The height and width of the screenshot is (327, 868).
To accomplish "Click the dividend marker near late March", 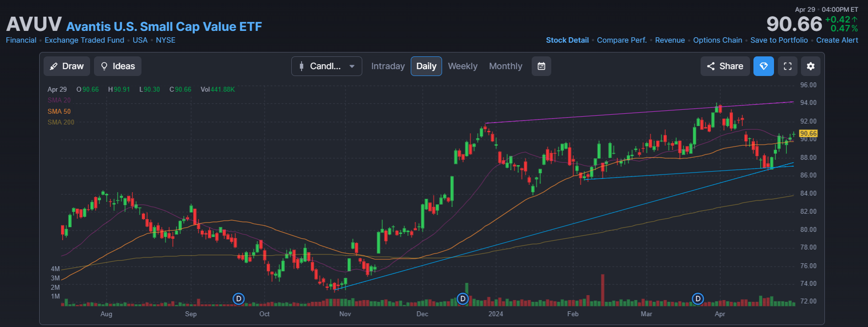I will [x=698, y=299].
